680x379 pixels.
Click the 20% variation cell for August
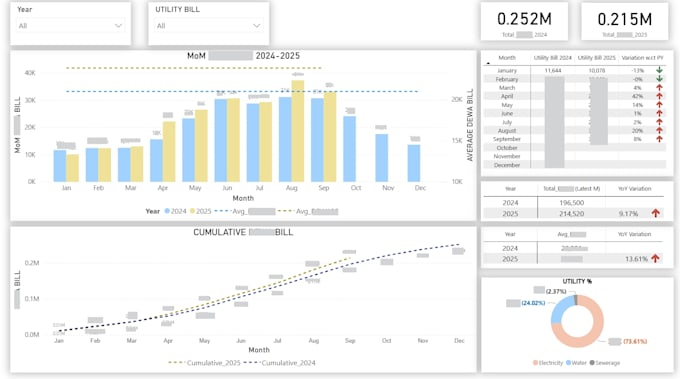pyautogui.click(x=637, y=131)
